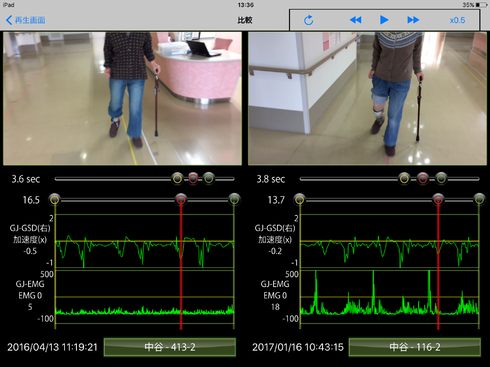Click right graph -0.2 acceleration value
Screen dimensions: 490x367
(275, 251)
